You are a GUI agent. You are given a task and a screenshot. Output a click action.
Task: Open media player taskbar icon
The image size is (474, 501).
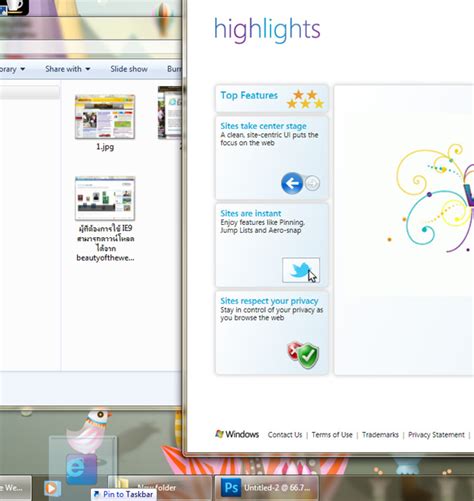coord(52,488)
